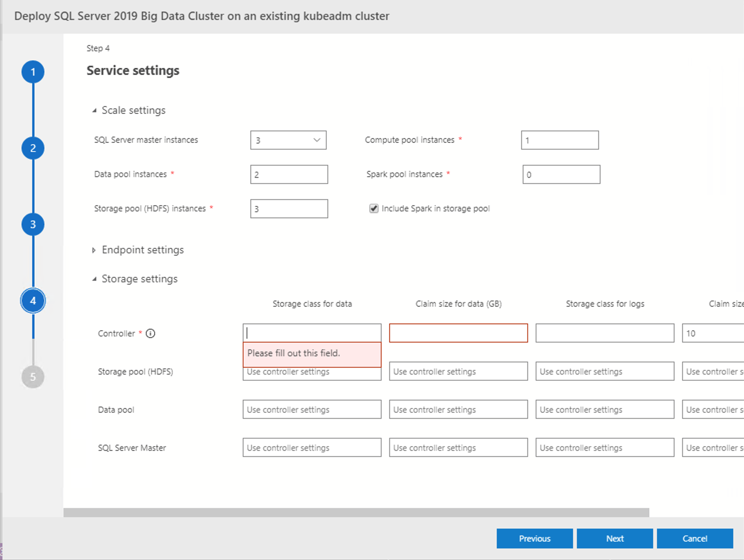The height and width of the screenshot is (560, 744).
Task: Cancel the deployment wizard
Action: [695, 538]
